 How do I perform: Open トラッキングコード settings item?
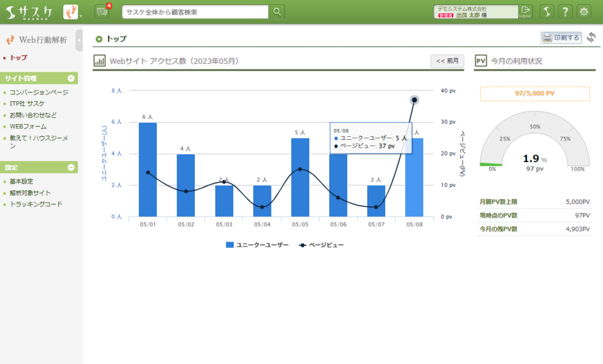[x=36, y=204]
